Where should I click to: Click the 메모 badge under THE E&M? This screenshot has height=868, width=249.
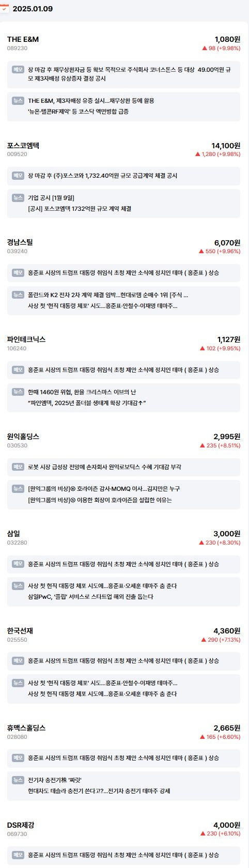point(18,69)
